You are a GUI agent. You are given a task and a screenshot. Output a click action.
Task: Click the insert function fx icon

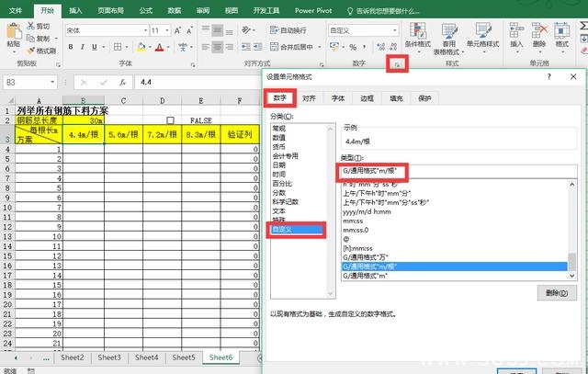tap(120, 82)
